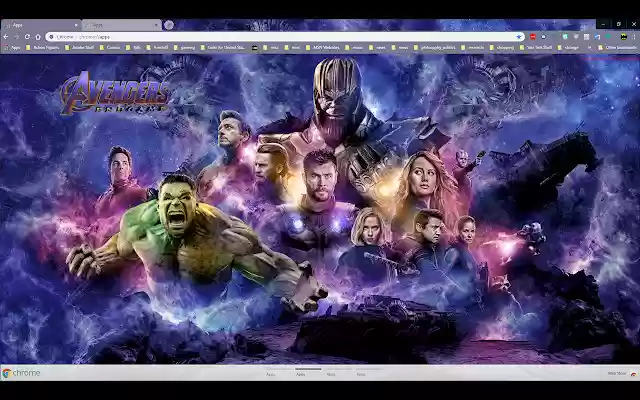Close the first Apps tab
The height and width of the screenshot is (400, 640).
click(76, 25)
